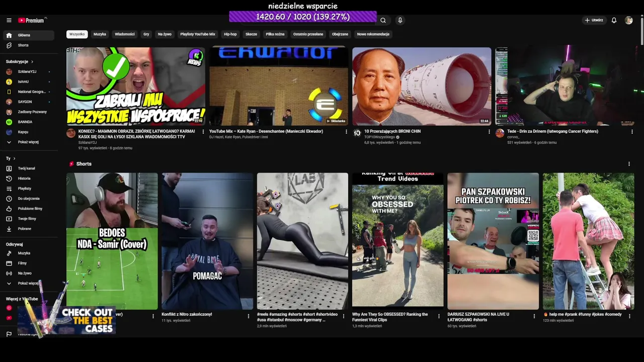Open Historia in the sidebar
The height and width of the screenshot is (362, 644).
(x=28, y=178)
